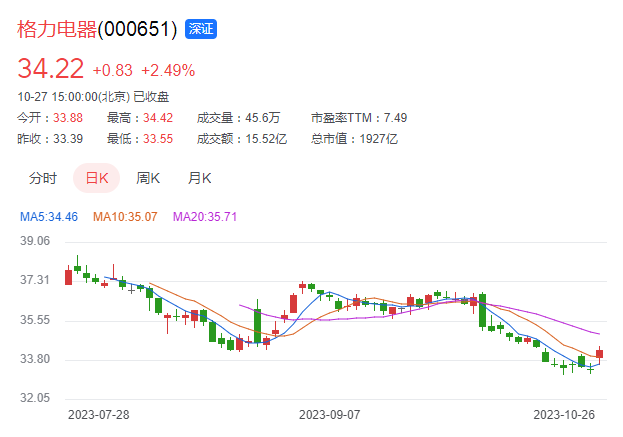Image resolution: width=623 pixels, height=437 pixels.
Task: Click the 2023-07-28 date axis label
Action: tap(99, 415)
